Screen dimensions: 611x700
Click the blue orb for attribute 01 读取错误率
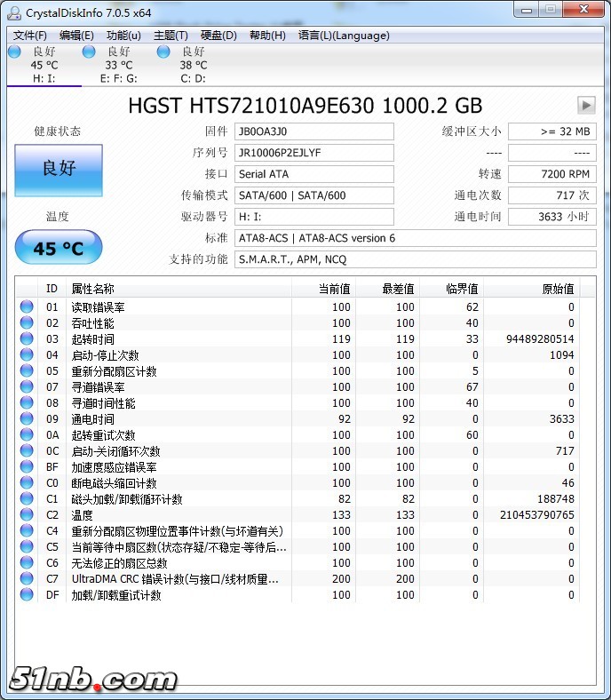click(x=28, y=307)
